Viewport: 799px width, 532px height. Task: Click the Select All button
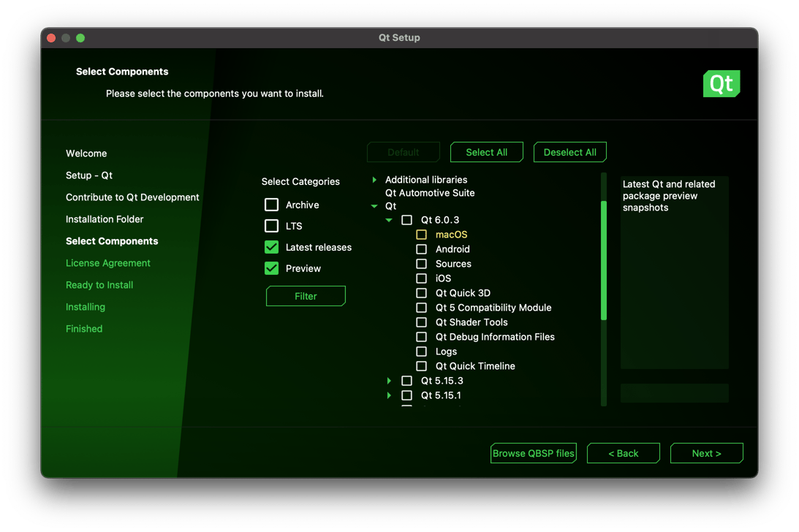[486, 152]
